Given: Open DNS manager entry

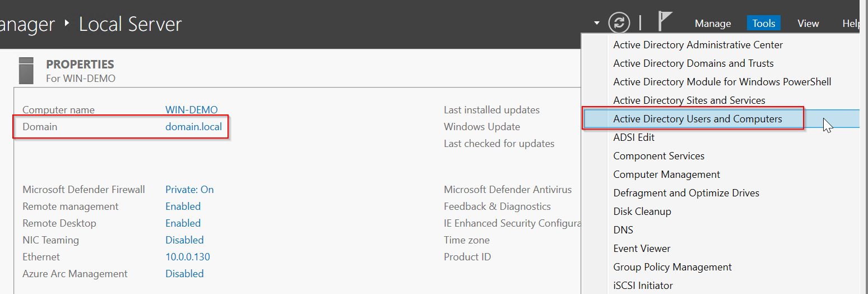Looking at the screenshot, I should 623,230.
